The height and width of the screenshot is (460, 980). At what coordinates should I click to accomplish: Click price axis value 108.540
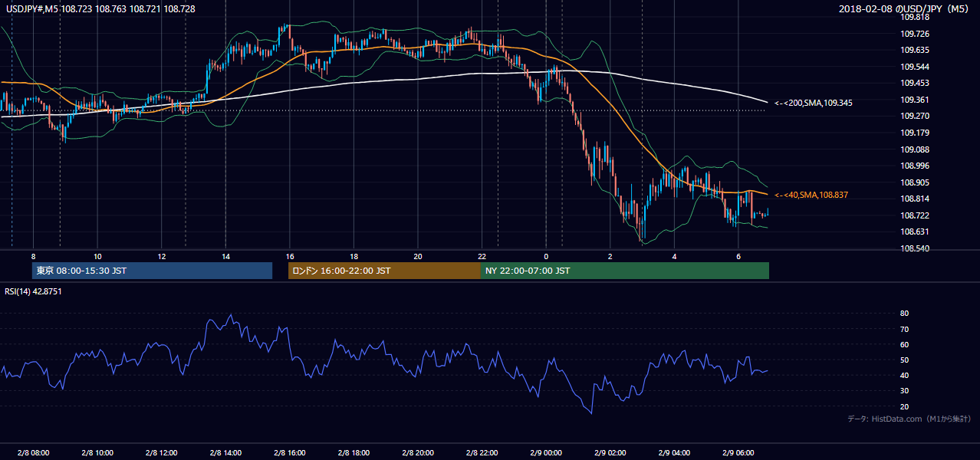(x=915, y=248)
